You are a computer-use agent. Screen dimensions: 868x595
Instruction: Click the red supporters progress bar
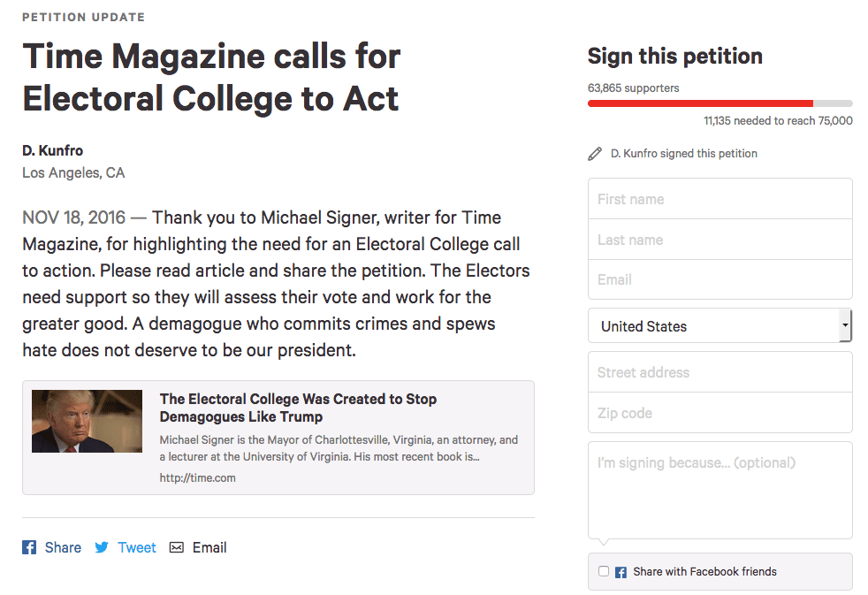tap(700, 103)
